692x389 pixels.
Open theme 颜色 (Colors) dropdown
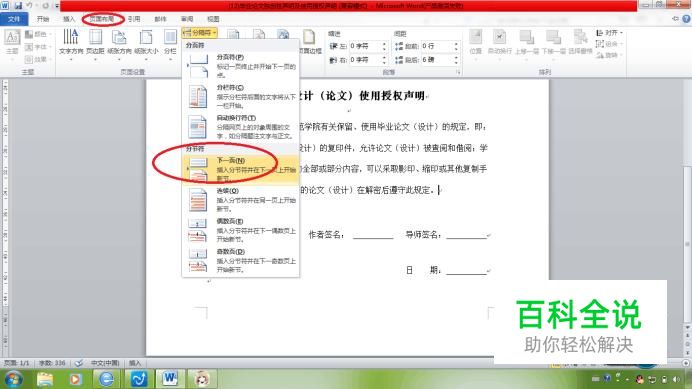click(38, 34)
